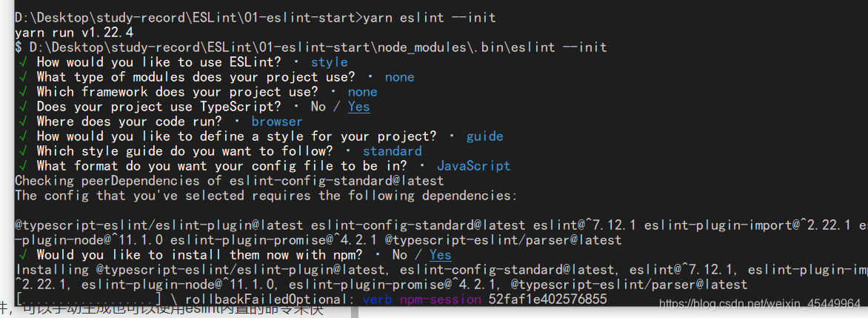The image size is (868, 318).
Task: Click 'What format do you want your config file' prompt
Action: (x=221, y=165)
